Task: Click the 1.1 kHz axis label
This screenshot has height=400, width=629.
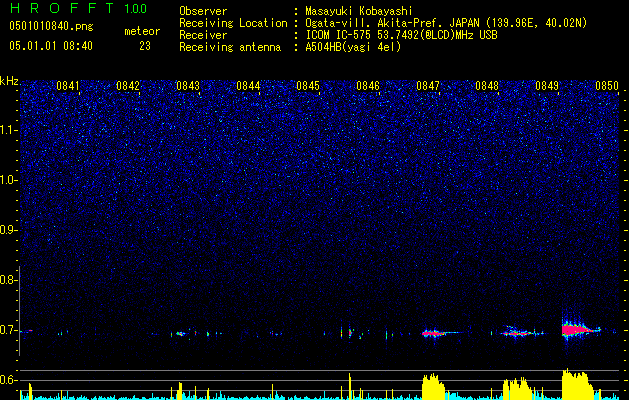Action: point(8,130)
